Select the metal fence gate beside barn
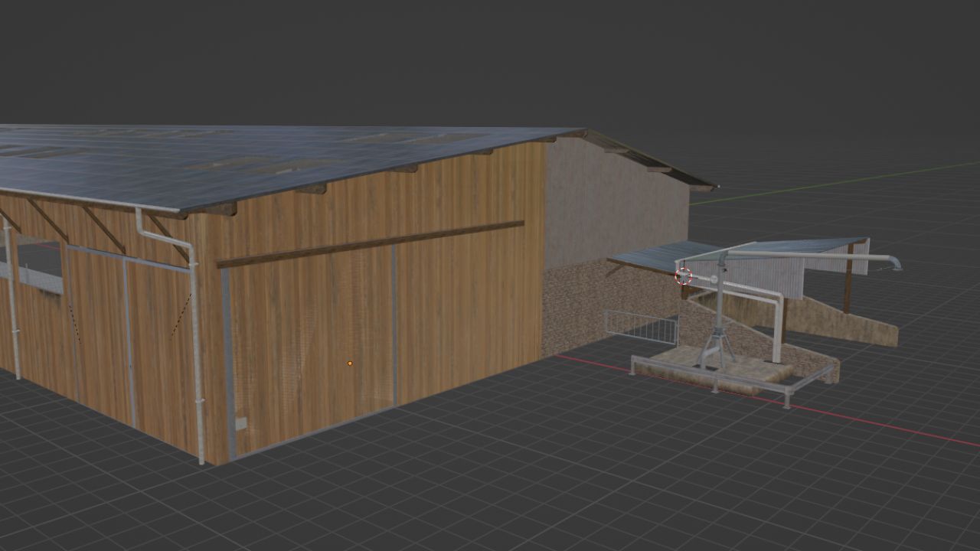This screenshot has width=980, height=551. (x=641, y=328)
